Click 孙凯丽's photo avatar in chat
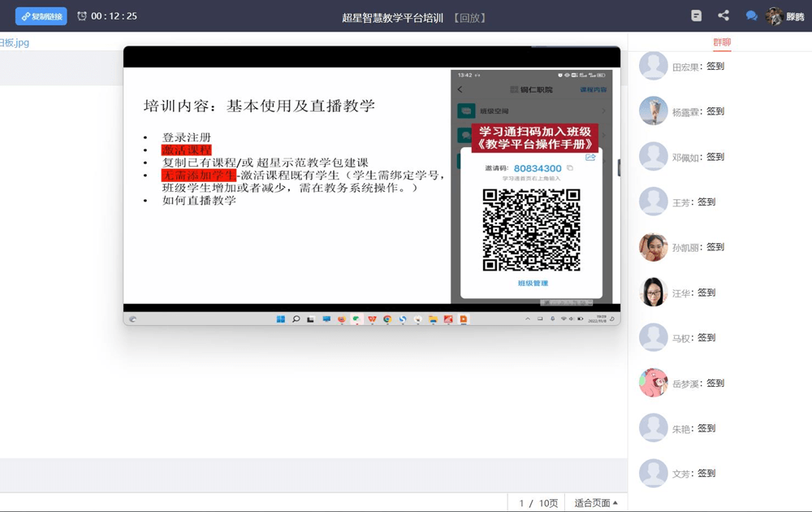The width and height of the screenshot is (812, 512). [653, 247]
